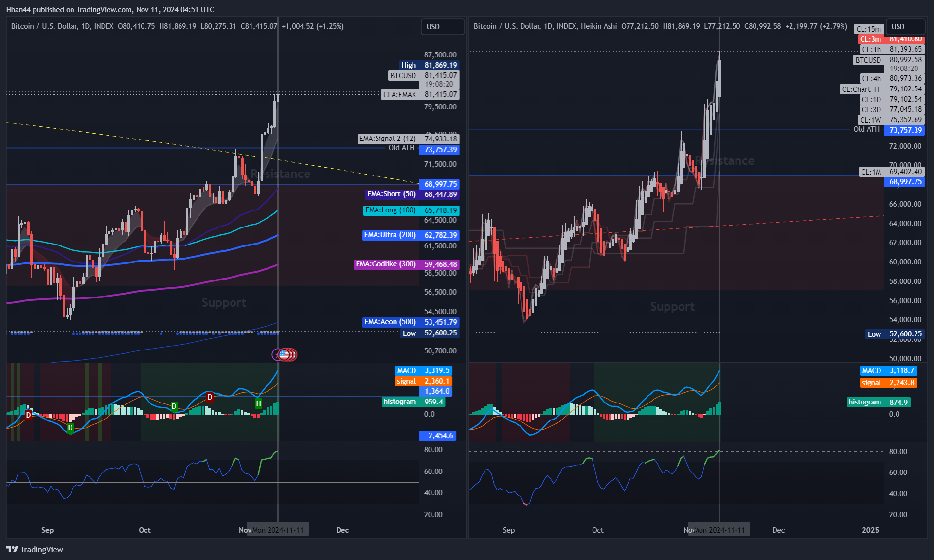Click Dec on the left time axis

[342, 530]
